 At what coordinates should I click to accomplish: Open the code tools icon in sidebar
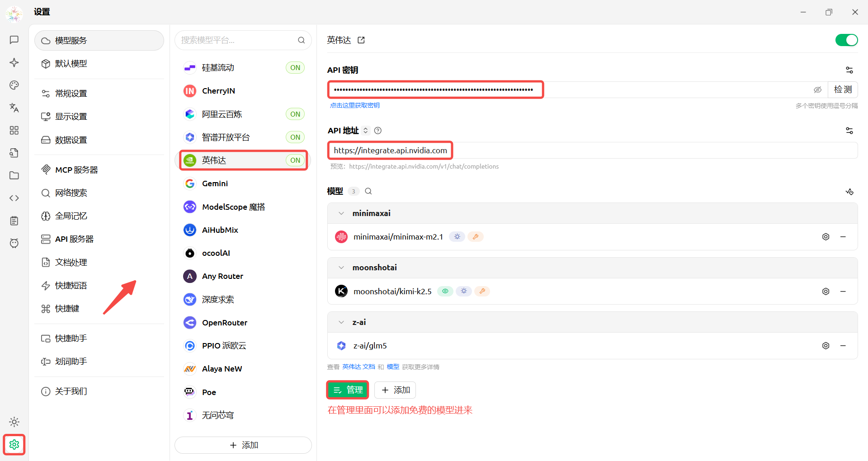point(14,198)
